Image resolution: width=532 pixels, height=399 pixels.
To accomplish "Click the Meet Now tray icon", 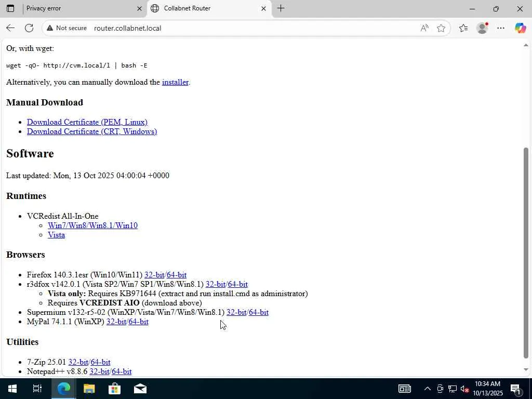I will click(x=440, y=389).
